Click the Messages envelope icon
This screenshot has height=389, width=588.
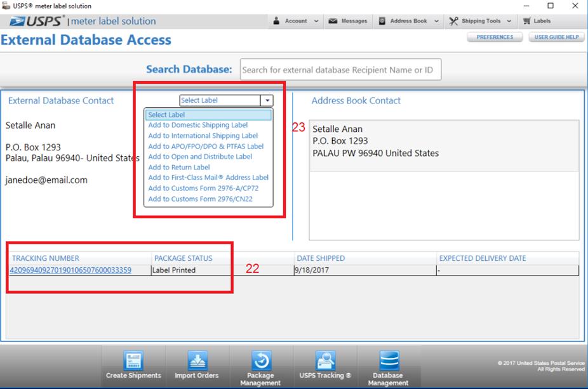tap(333, 21)
